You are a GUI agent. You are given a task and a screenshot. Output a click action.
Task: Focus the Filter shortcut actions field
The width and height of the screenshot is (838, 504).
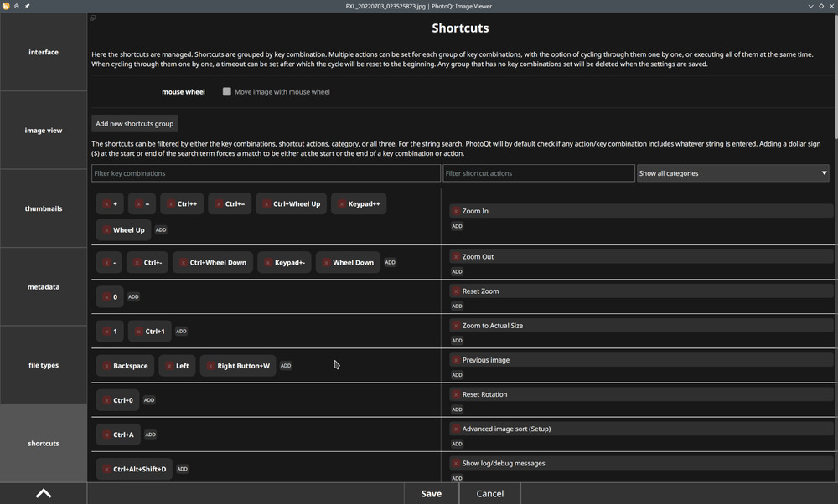(x=539, y=173)
